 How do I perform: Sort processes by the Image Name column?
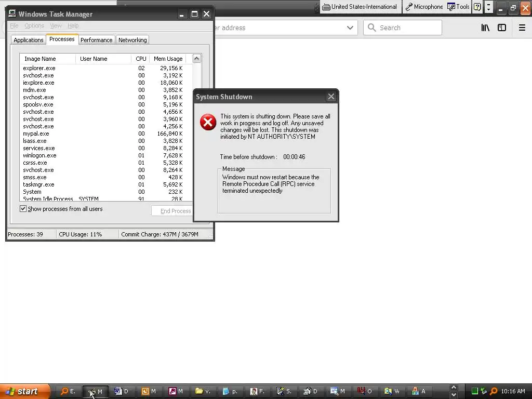coord(47,59)
